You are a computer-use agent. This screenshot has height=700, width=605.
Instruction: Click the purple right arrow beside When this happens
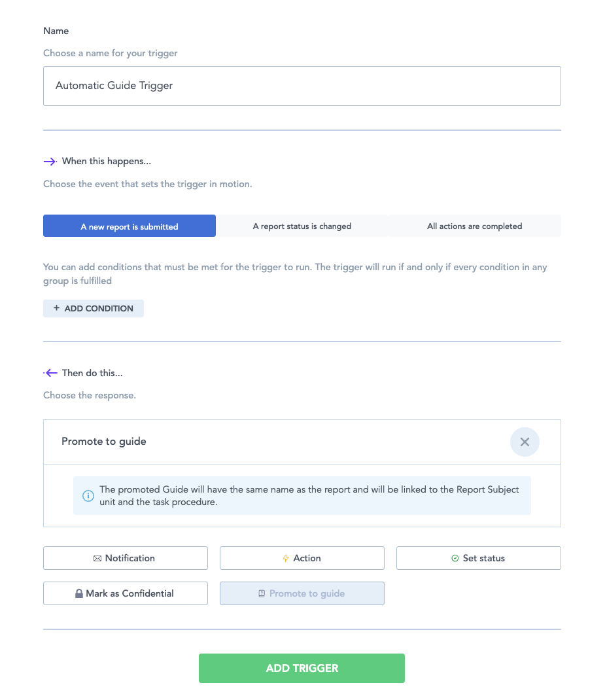50,162
